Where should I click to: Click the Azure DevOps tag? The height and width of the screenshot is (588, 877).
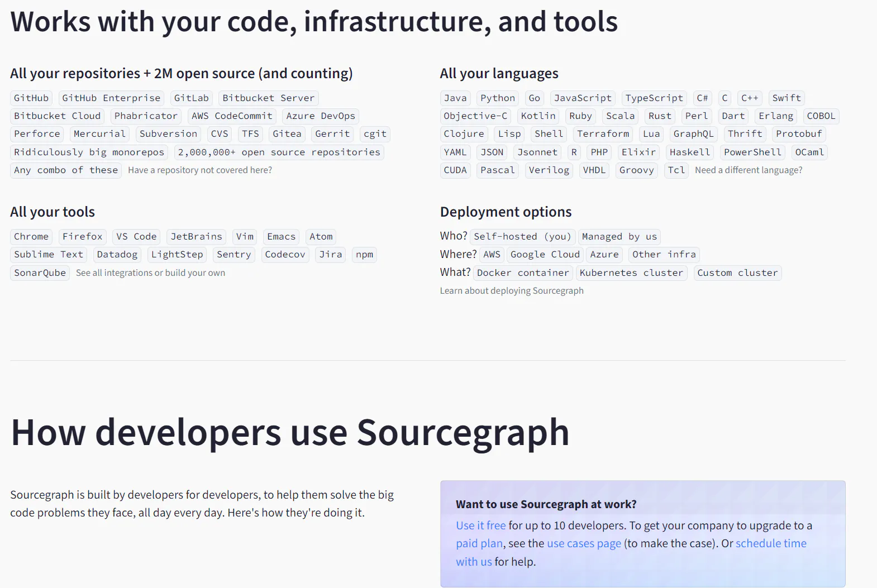tap(321, 116)
